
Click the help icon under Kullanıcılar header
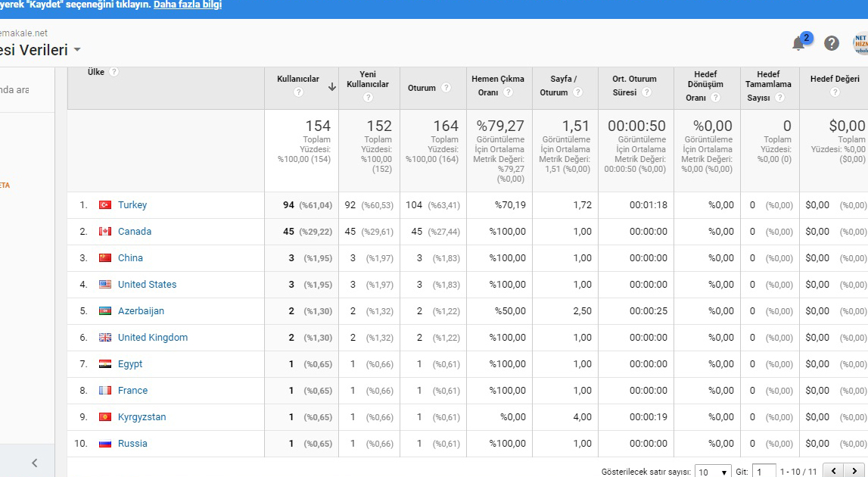tap(298, 92)
